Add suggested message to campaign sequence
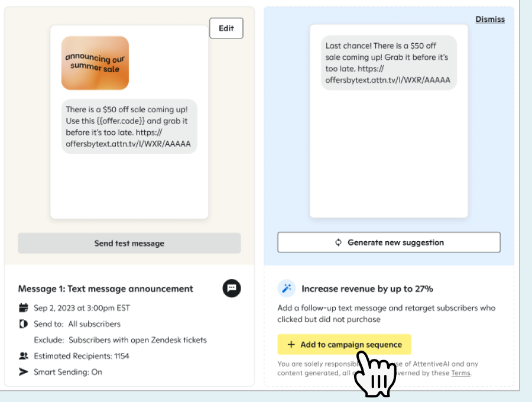This screenshot has width=532, height=402. click(x=345, y=344)
